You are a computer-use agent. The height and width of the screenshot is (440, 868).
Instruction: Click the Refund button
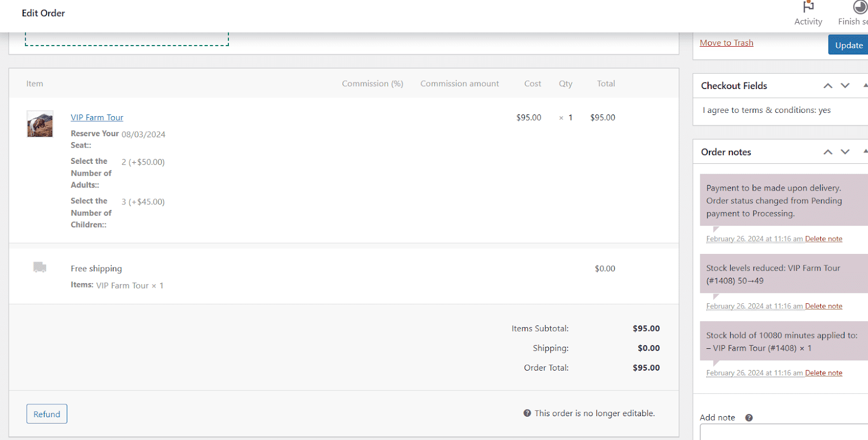(47, 414)
